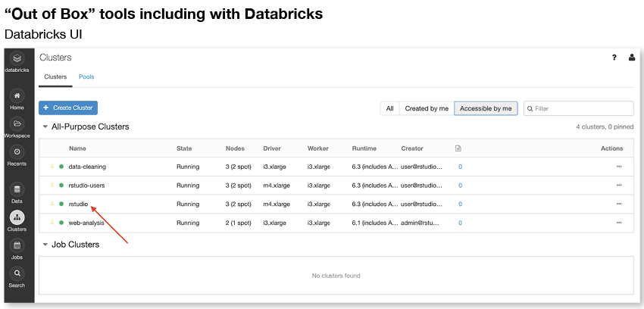Click notebook count 0 for web-analysis

(461, 223)
